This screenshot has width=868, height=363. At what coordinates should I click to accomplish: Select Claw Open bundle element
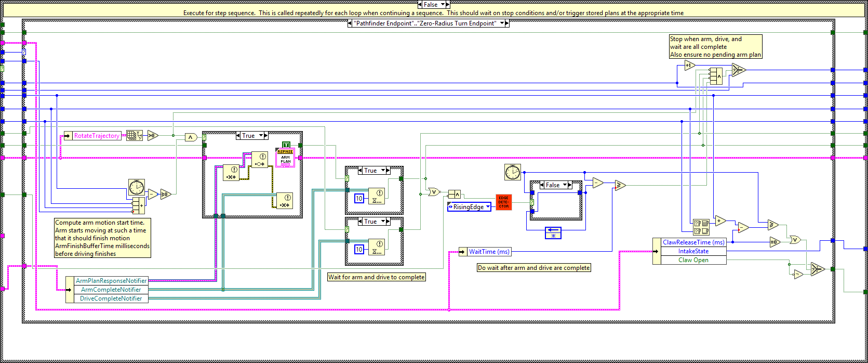[x=693, y=260]
